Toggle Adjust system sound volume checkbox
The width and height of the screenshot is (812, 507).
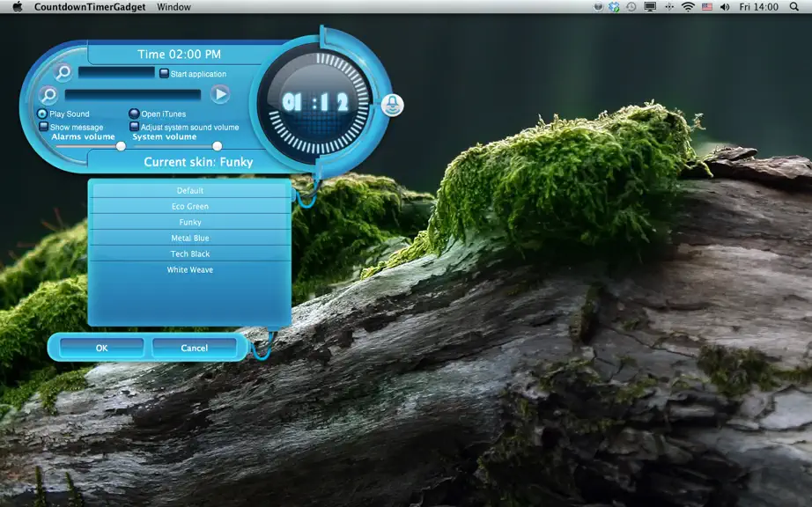(134, 126)
